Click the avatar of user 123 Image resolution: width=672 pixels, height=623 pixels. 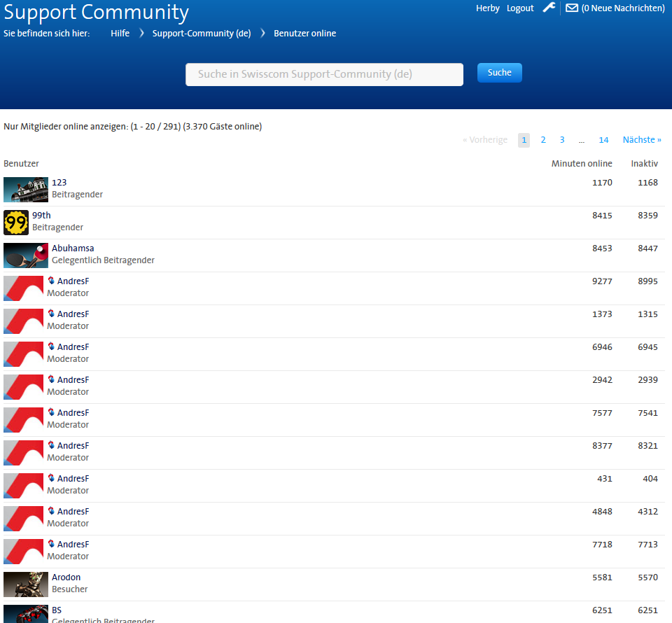[26, 190]
